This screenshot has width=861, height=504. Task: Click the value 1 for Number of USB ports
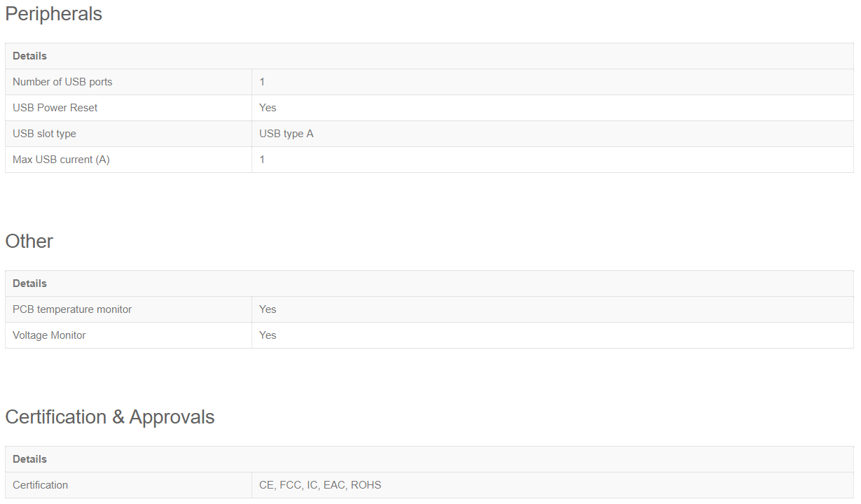point(262,82)
